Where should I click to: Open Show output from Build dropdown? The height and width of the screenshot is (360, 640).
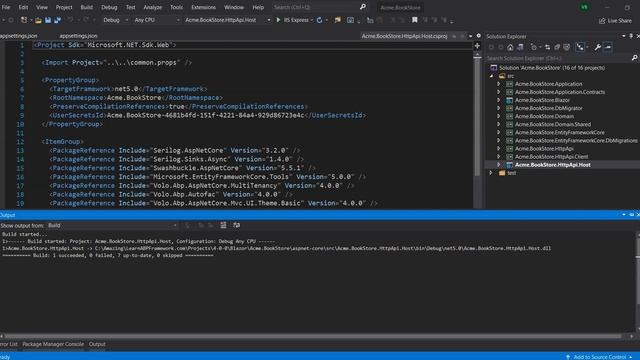(x=112, y=225)
